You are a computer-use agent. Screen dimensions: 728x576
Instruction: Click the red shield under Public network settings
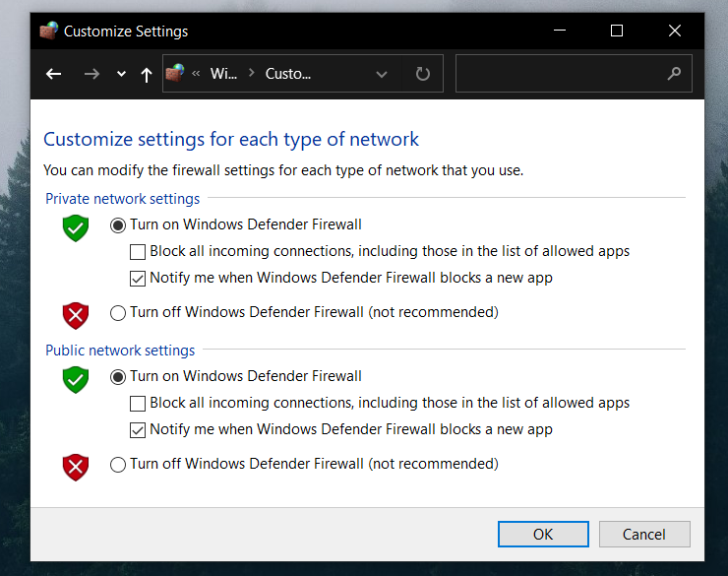coord(76,467)
